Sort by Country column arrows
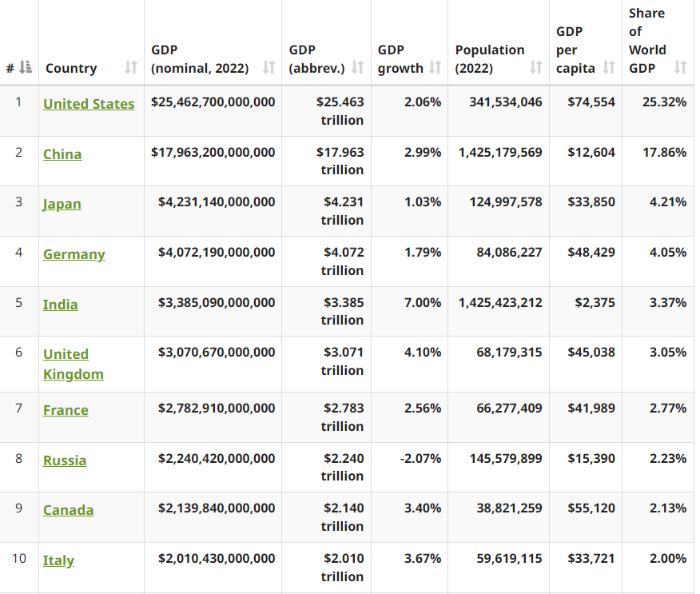This screenshot has width=700, height=594. click(131, 68)
